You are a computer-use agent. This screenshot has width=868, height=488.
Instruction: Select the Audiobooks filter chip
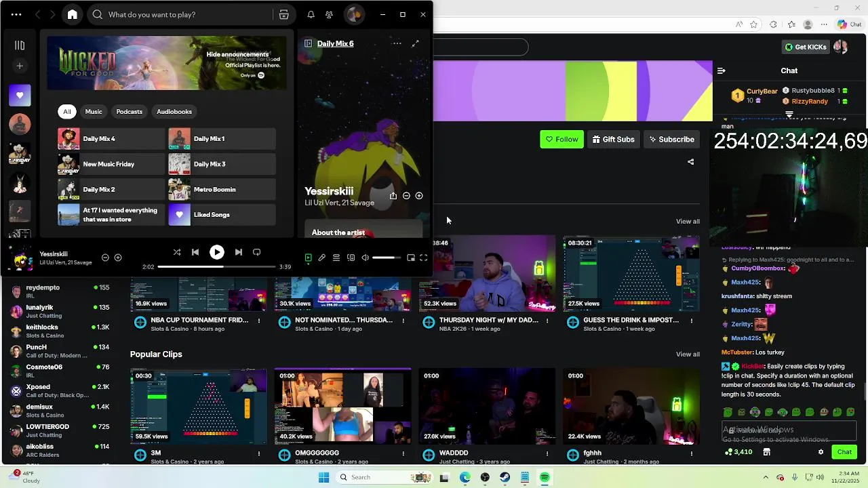174,111
